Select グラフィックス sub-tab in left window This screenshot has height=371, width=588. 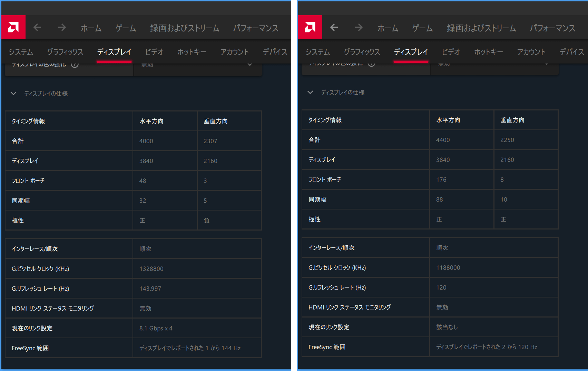[x=65, y=52]
